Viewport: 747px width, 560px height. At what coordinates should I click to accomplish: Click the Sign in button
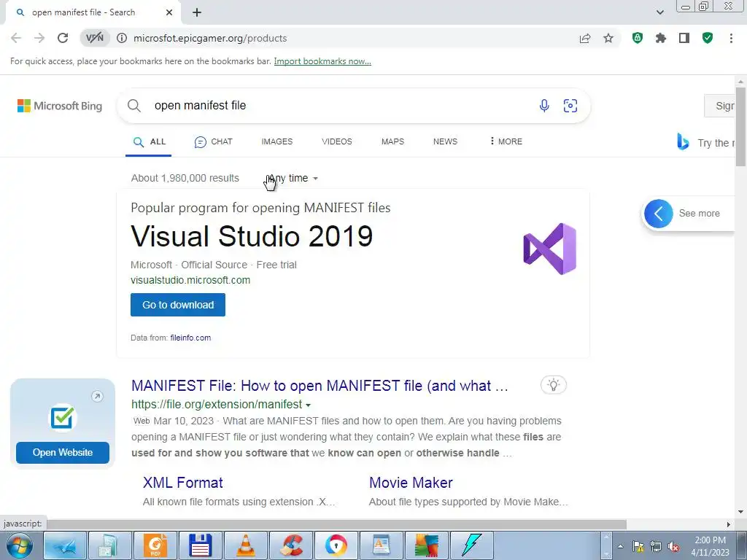720,106
